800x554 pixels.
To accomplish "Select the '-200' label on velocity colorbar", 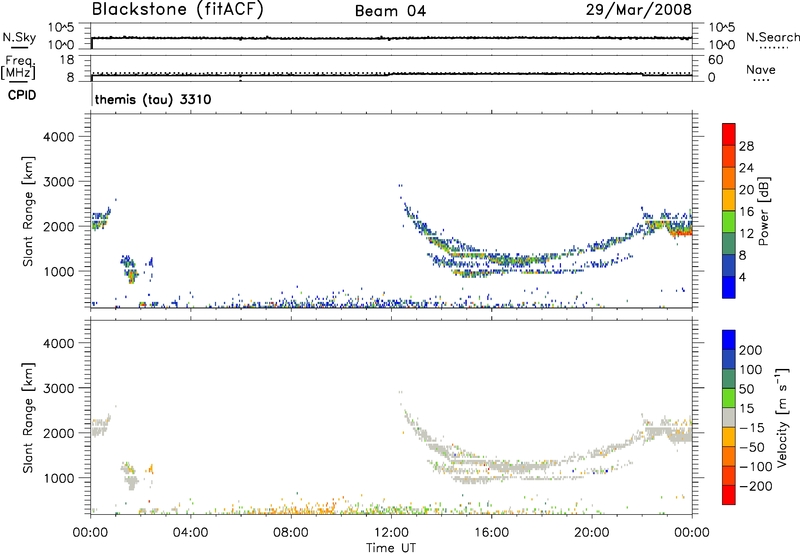I will coord(756,486).
